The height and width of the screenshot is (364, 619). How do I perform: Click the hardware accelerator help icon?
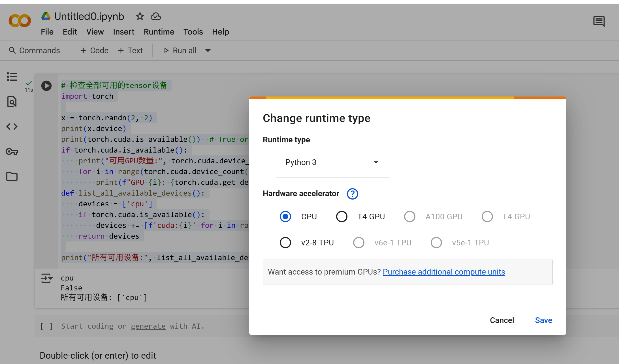coord(353,194)
